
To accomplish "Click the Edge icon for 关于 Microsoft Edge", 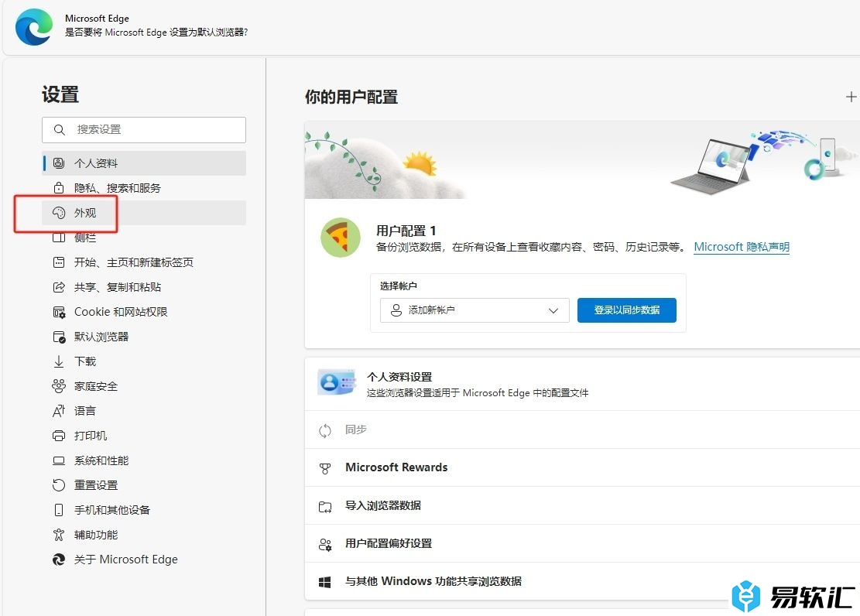I will (x=59, y=560).
